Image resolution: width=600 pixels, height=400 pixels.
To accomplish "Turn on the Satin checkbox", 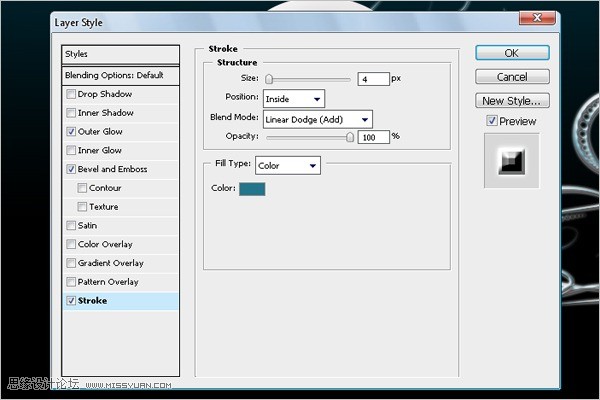I will 71,225.
